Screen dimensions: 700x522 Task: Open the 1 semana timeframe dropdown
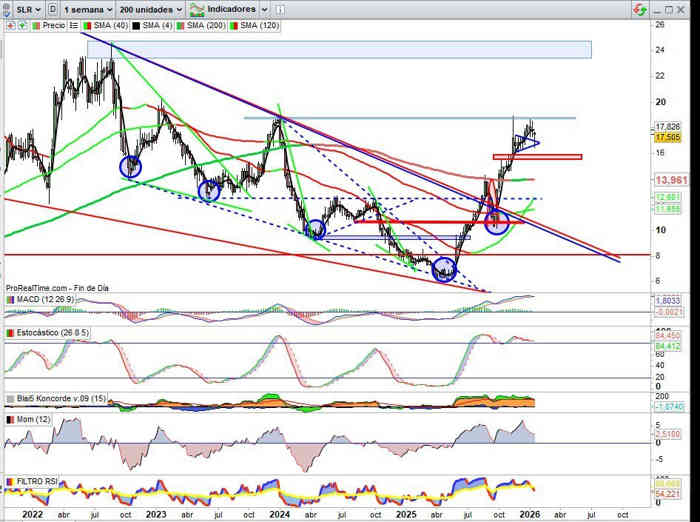[82, 8]
